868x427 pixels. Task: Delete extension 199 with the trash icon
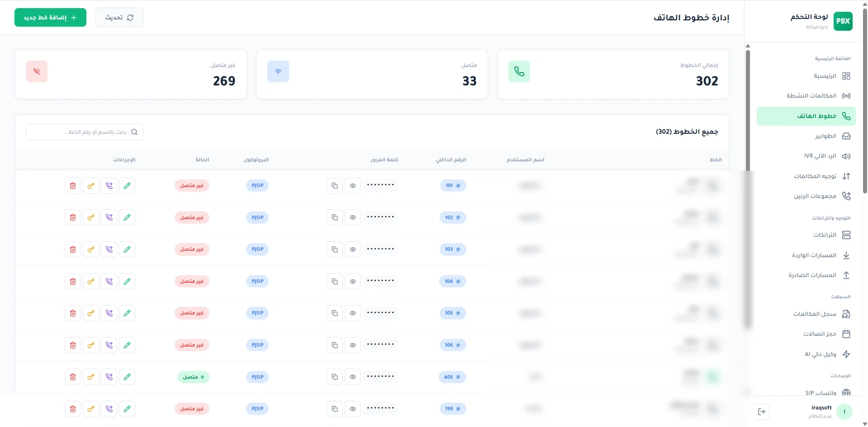[73, 409]
